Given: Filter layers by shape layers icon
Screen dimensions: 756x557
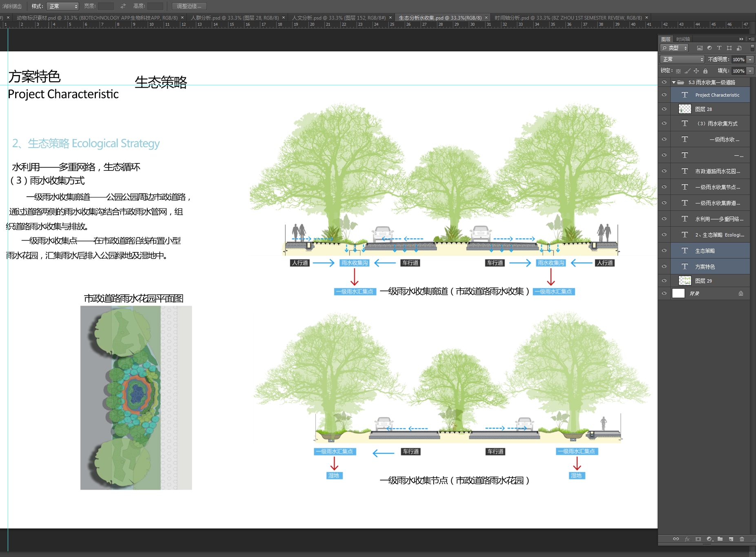Looking at the screenshot, I should 729,48.
